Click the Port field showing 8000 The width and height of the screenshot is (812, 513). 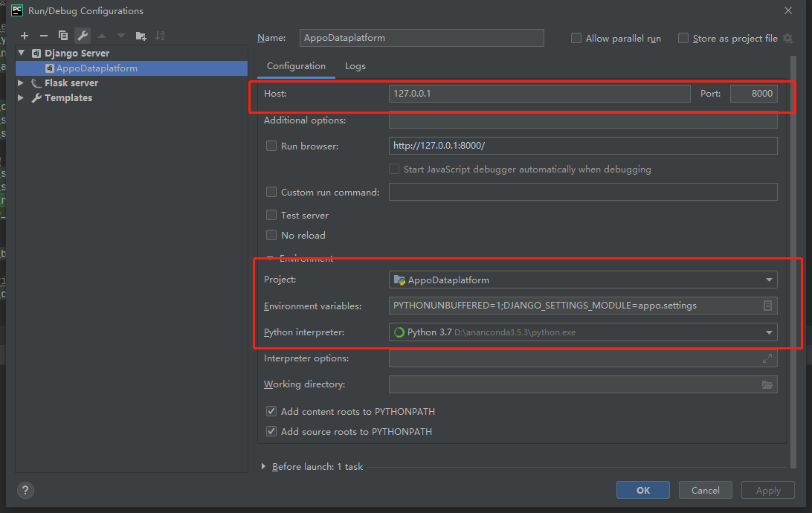point(754,94)
